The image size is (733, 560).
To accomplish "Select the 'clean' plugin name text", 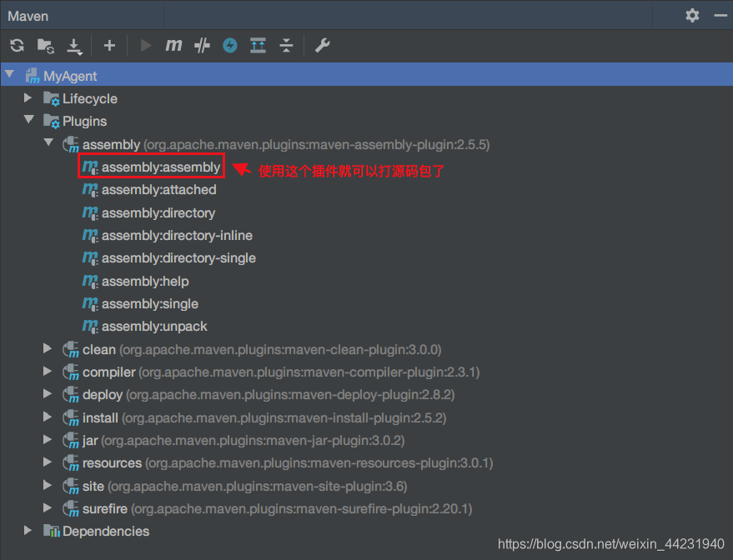I will (x=99, y=349).
